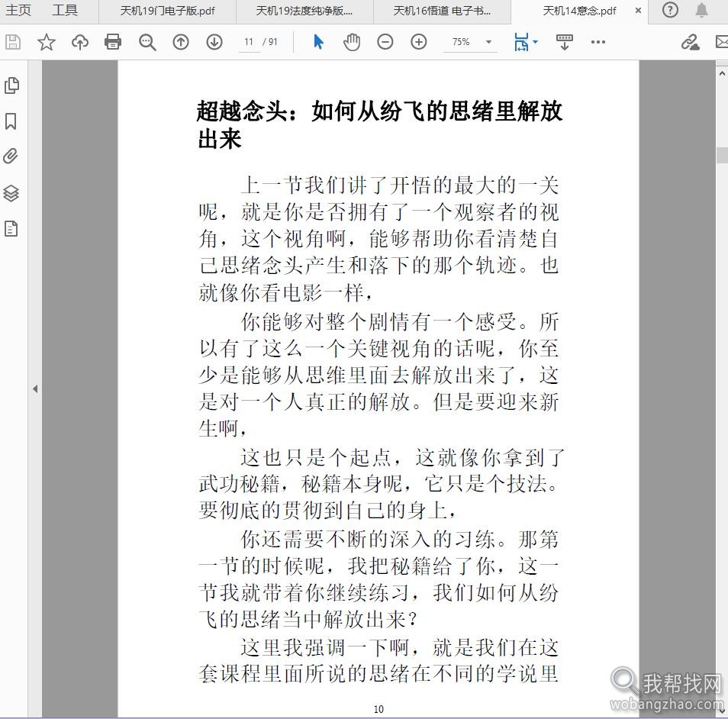The height and width of the screenshot is (719, 728).
Task: Zoom in with the plus button
Action: click(419, 42)
